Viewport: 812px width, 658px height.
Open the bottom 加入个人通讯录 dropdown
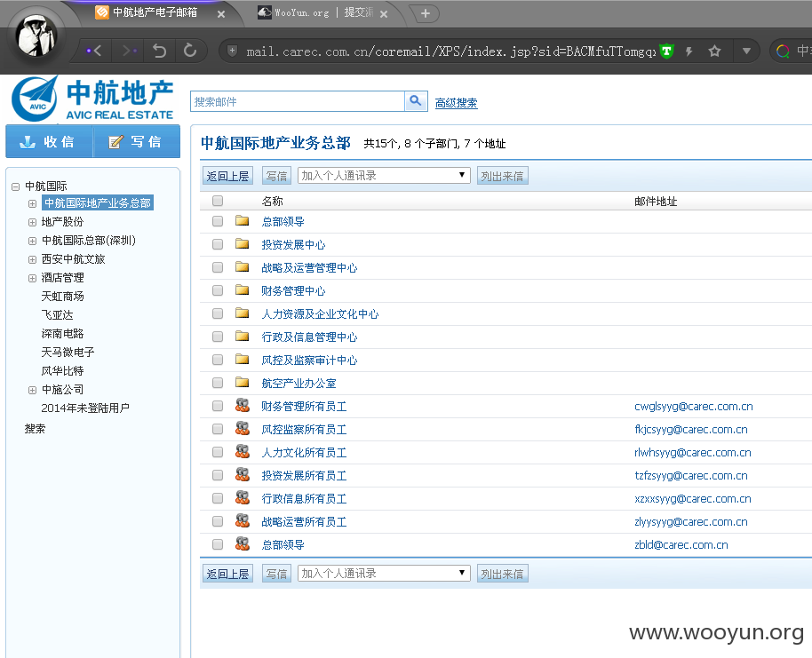[384, 573]
